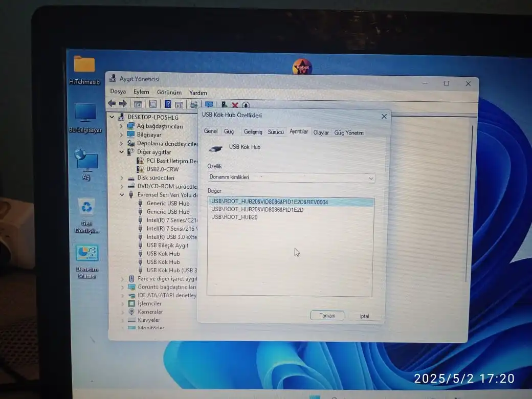
Task: Select the hardware ID ending in REV0004
Action: pos(291,202)
